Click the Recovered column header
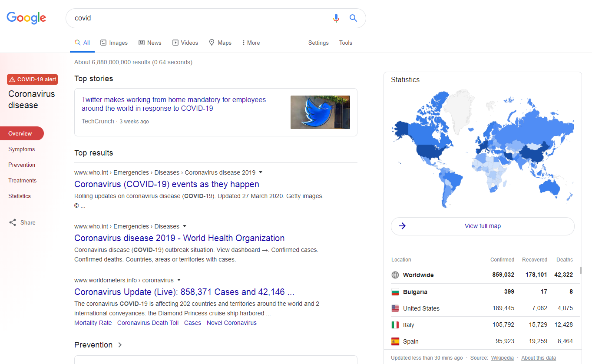 point(535,260)
